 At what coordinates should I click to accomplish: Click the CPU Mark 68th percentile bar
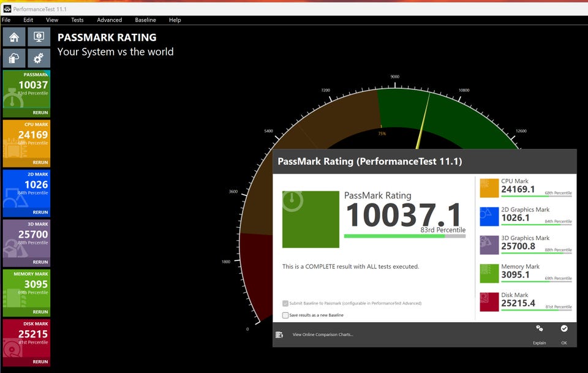coord(537,196)
